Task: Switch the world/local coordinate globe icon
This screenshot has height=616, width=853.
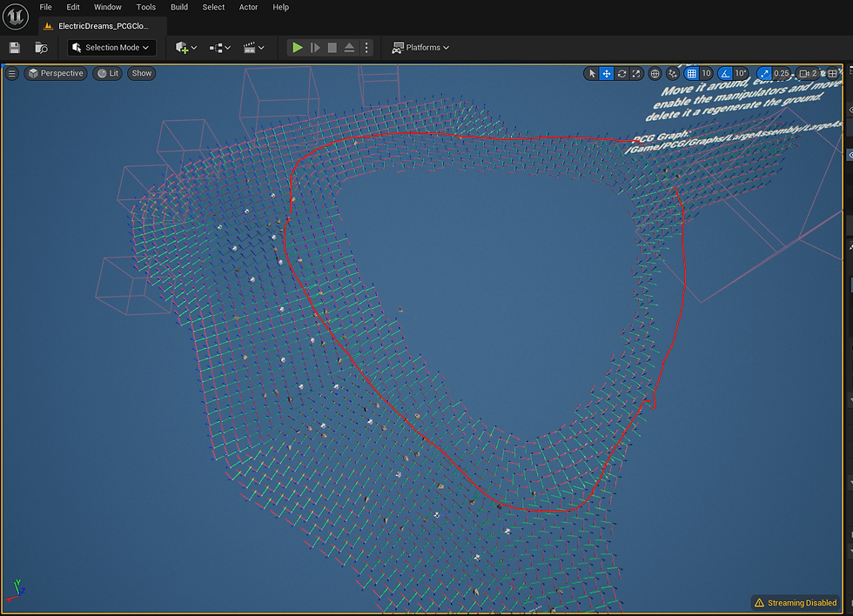Action: pyautogui.click(x=655, y=73)
